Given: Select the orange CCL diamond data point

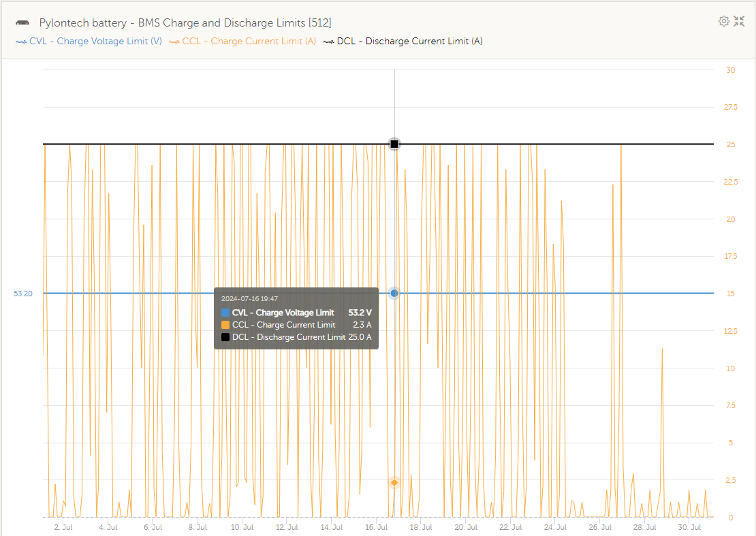Looking at the screenshot, I should [394, 482].
